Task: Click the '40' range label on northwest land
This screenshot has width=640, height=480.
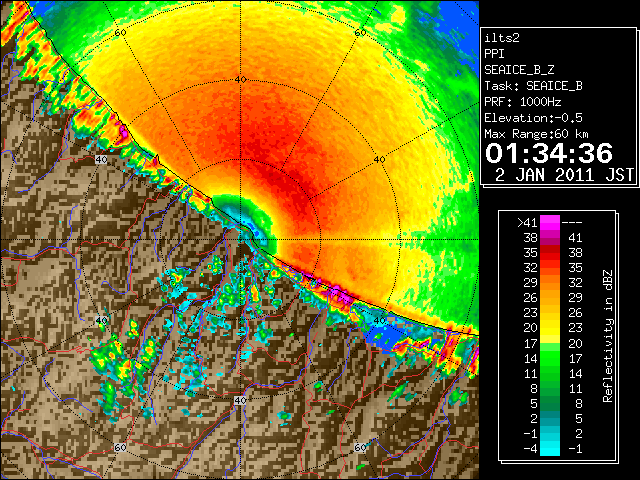Action: [x=101, y=160]
